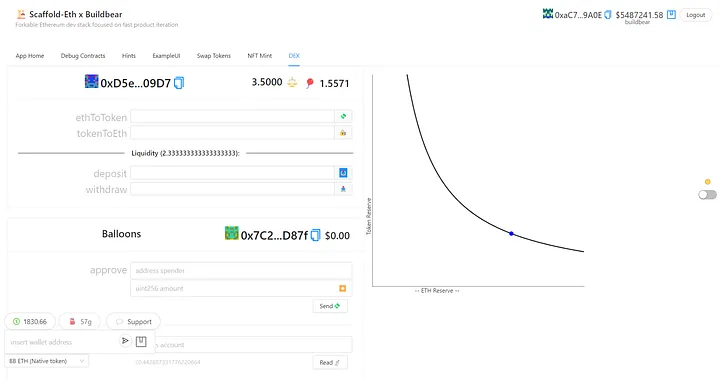Click the red balloon icon near 1.5571
720x380 pixels.
pos(310,83)
